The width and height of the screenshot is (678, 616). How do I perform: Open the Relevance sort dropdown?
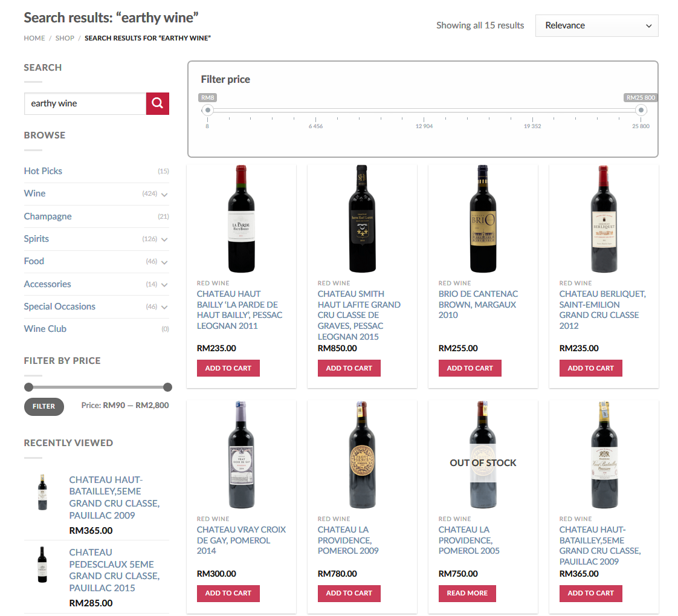point(596,25)
